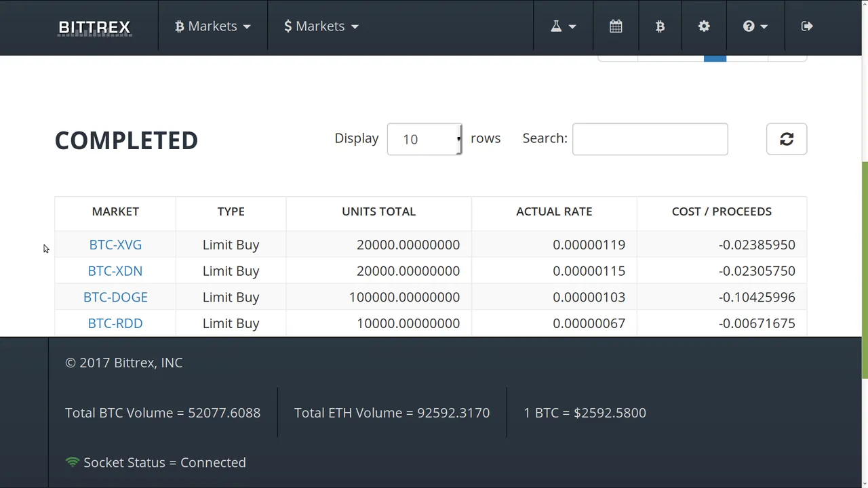Image resolution: width=868 pixels, height=488 pixels.
Task: Select cost value -0.10425996
Action: 757,297
